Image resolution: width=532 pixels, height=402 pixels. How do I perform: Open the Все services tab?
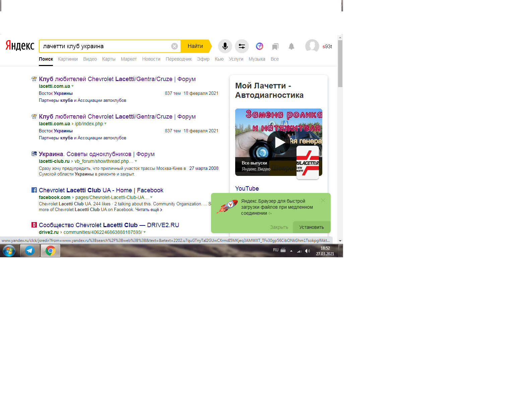point(275,59)
